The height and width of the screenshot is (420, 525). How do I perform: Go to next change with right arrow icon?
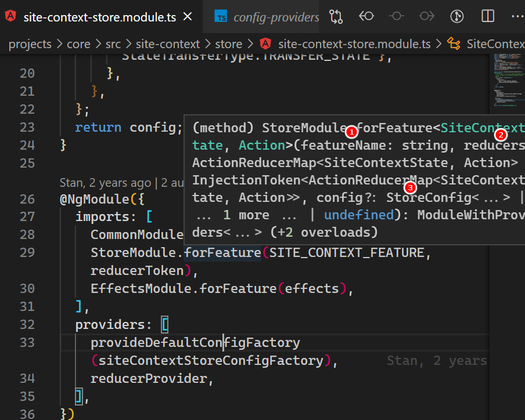(426, 16)
